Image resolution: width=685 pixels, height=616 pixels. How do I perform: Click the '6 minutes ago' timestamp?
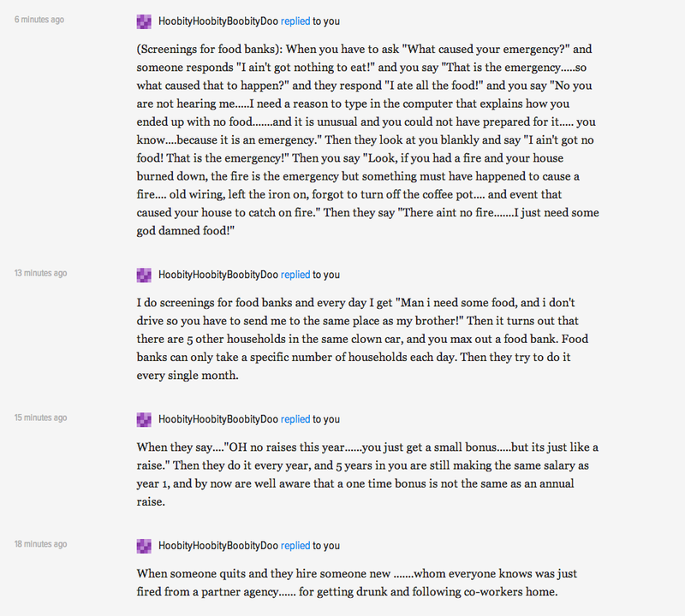[39, 20]
